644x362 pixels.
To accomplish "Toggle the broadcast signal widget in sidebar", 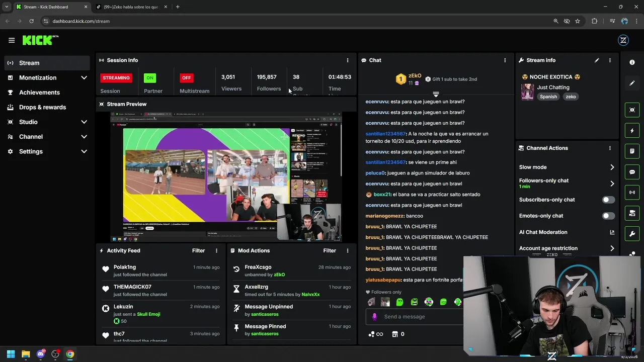I will click(632, 193).
